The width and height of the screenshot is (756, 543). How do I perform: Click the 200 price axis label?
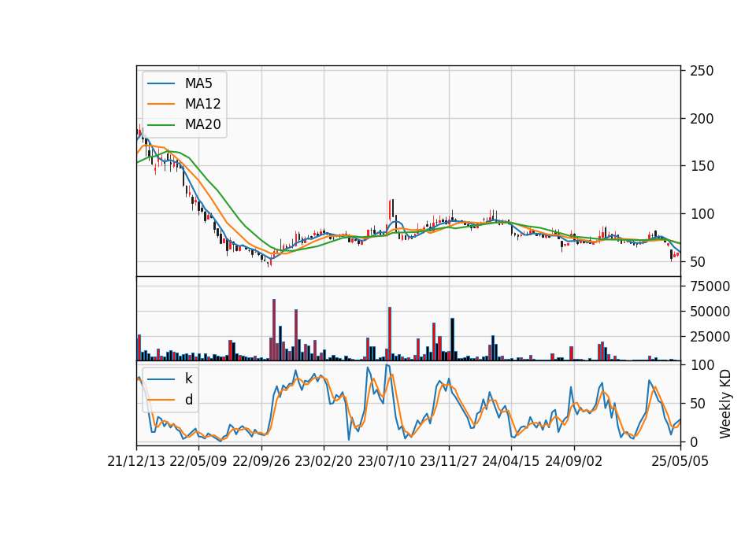[702, 119]
